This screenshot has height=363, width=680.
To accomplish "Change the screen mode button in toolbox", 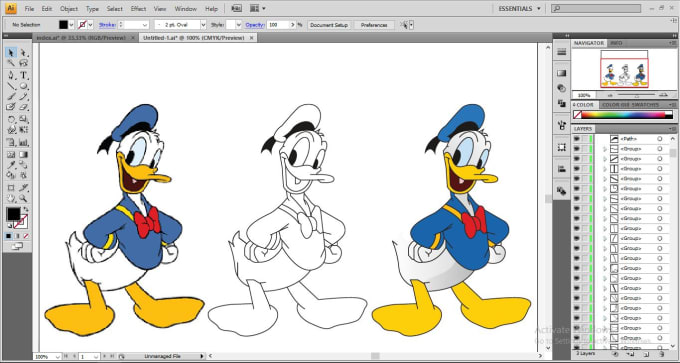I will point(17,246).
